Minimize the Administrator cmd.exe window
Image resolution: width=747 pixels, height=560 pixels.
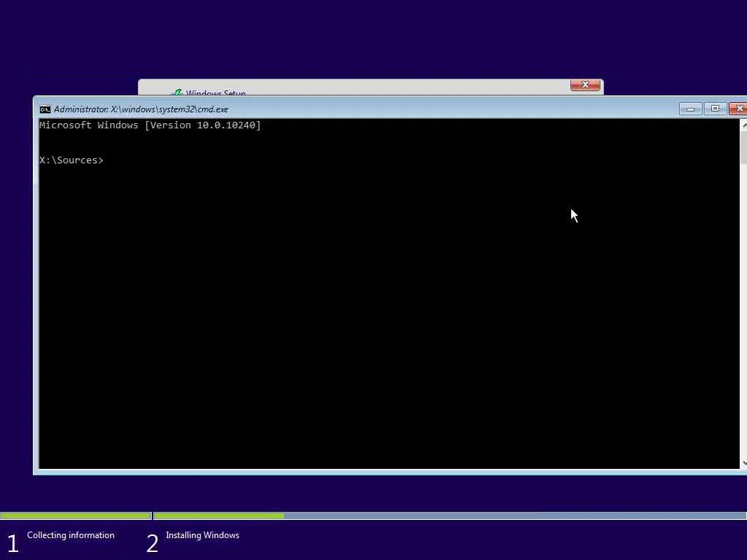click(x=690, y=109)
